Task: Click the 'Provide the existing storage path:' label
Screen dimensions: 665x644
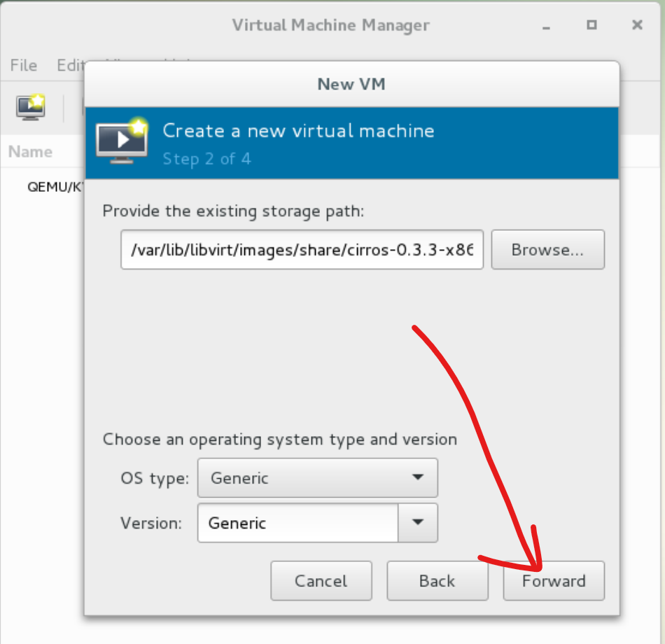Action: tap(233, 211)
